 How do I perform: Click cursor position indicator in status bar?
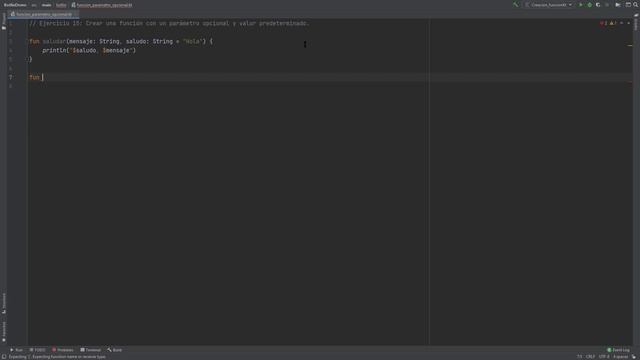580,357
